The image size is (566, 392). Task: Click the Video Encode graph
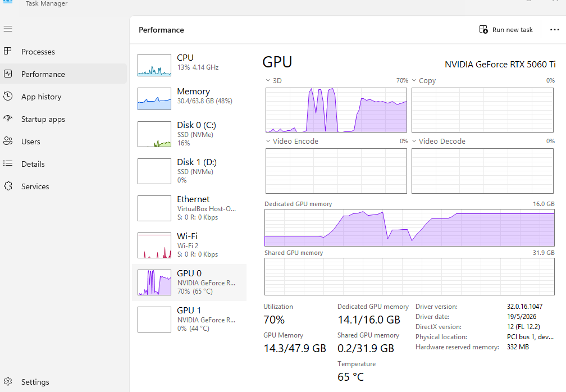pyautogui.click(x=336, y=171)
